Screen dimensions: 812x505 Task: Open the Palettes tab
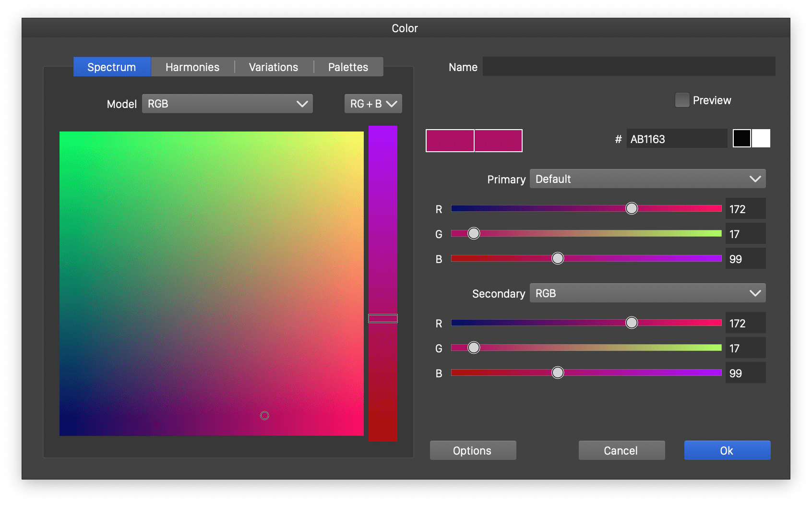click(x=348, y=67)
